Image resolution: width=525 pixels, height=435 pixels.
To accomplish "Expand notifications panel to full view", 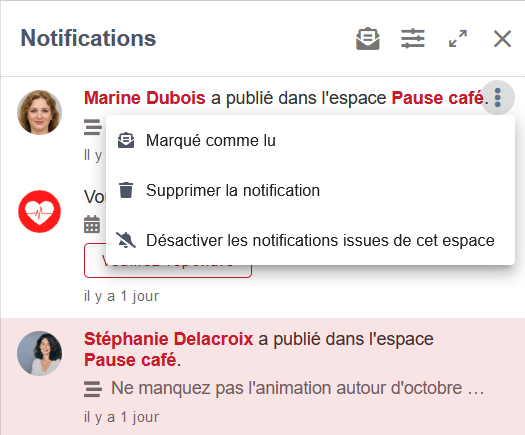I will 458,39.
